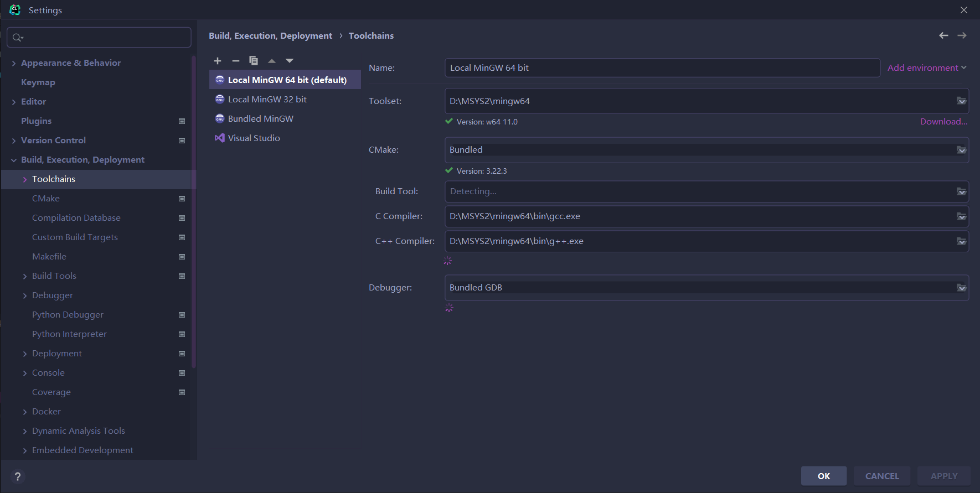Expand the Editor section
The height and width of the screenshot is (493, 980).
point(13,102)
